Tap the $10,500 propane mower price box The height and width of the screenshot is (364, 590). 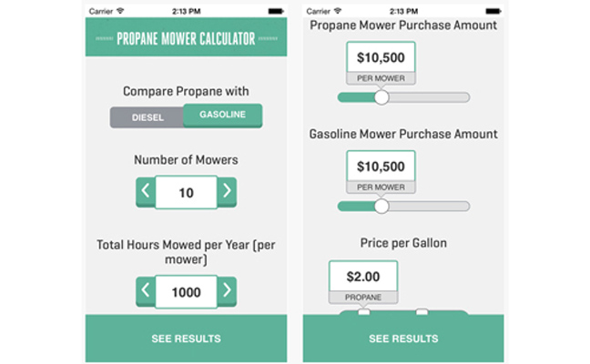click(381, 57)
